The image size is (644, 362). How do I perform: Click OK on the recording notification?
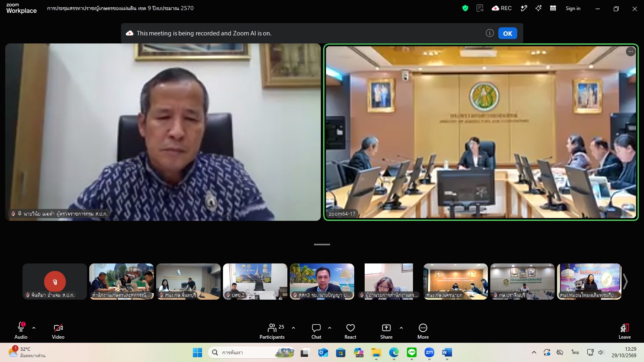point(508,33)
